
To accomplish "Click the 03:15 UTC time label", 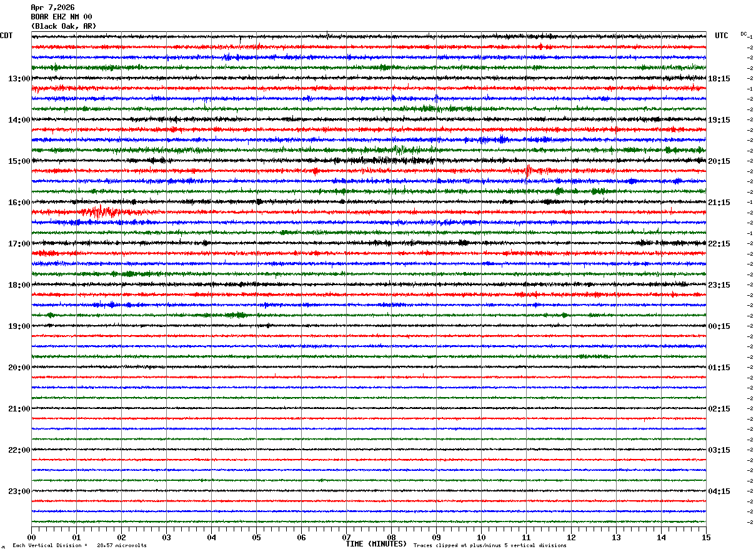I will click(x=719, y=450).
